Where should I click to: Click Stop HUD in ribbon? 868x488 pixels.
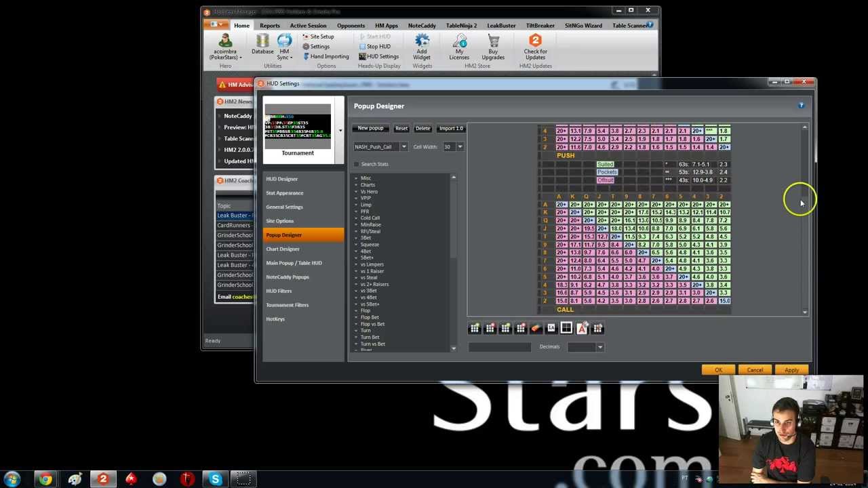point(374,47)
